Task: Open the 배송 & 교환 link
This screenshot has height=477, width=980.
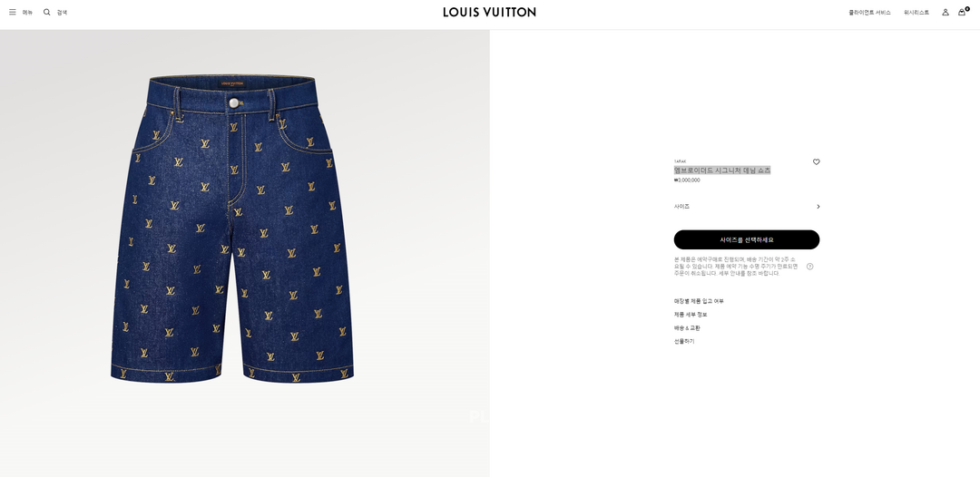Action: tap(687, 328)
